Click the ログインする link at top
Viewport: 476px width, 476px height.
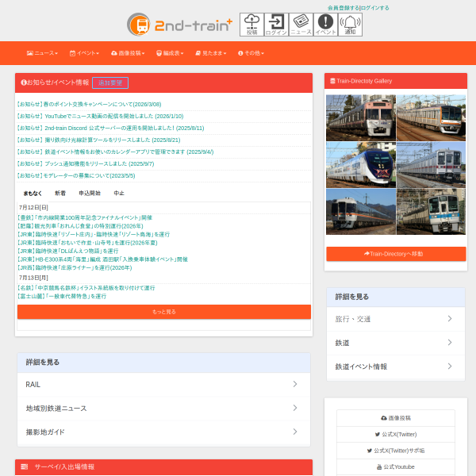[374, 8]
